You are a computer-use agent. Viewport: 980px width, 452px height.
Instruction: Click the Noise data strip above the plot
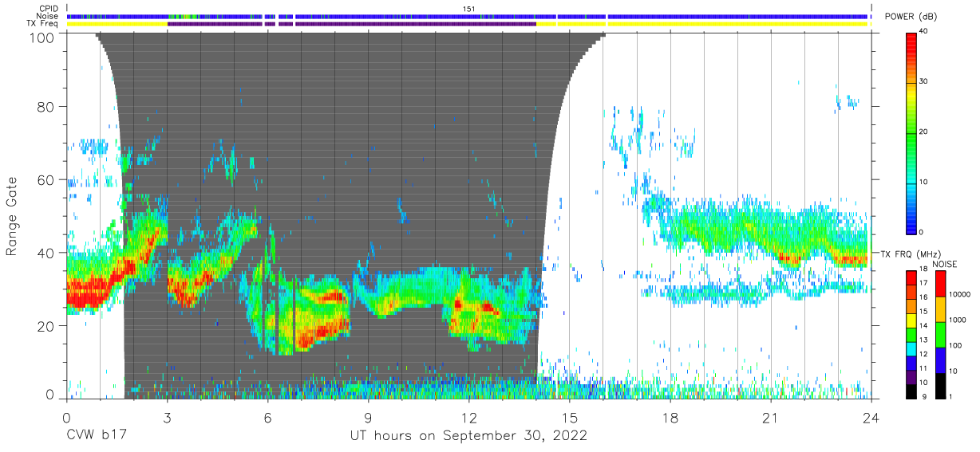coord(468,16)
